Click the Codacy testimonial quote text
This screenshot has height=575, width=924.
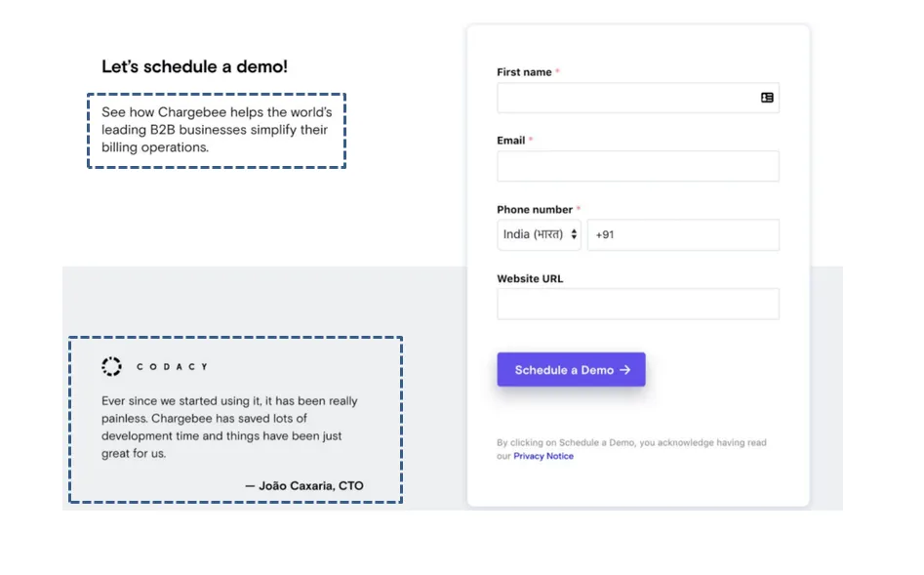[x=229, y=427]
